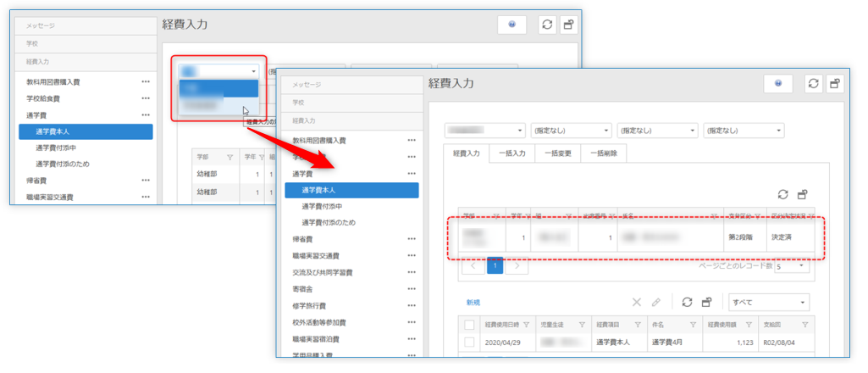The width and height of the screenshot is (868, 373).
Task: Open the records-per-page dropdown showing 5
Action: point(792,266)
